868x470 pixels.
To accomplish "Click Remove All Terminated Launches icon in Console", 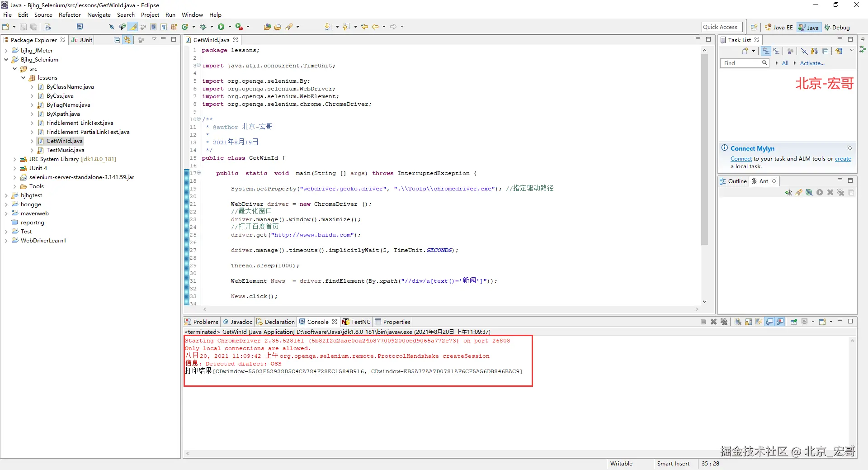I will pos(724,322).
